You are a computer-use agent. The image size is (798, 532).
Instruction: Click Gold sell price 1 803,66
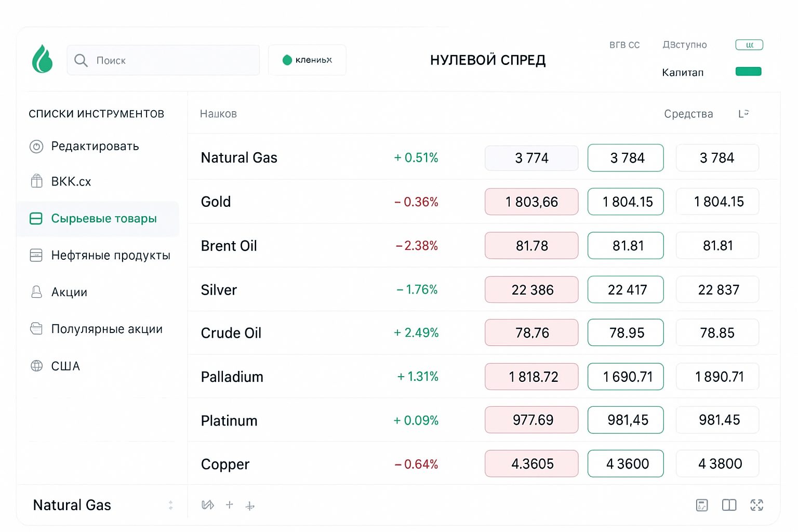coord(531,202)
